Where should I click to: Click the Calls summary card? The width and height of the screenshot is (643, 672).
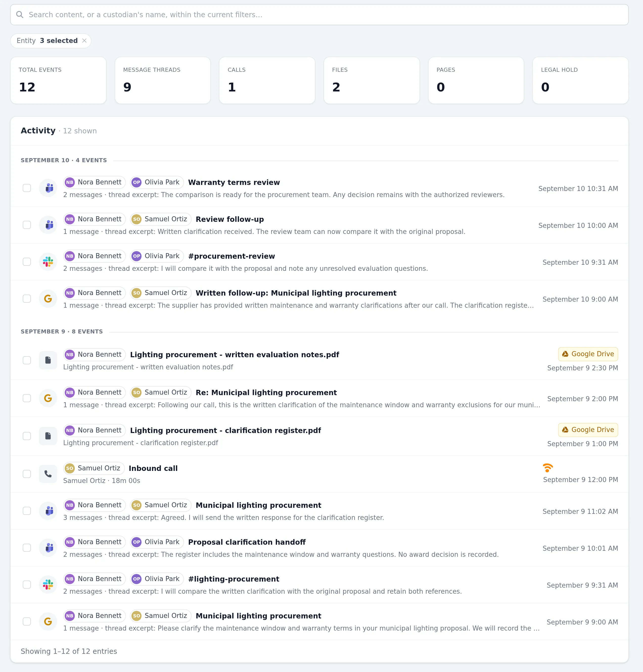267,81
